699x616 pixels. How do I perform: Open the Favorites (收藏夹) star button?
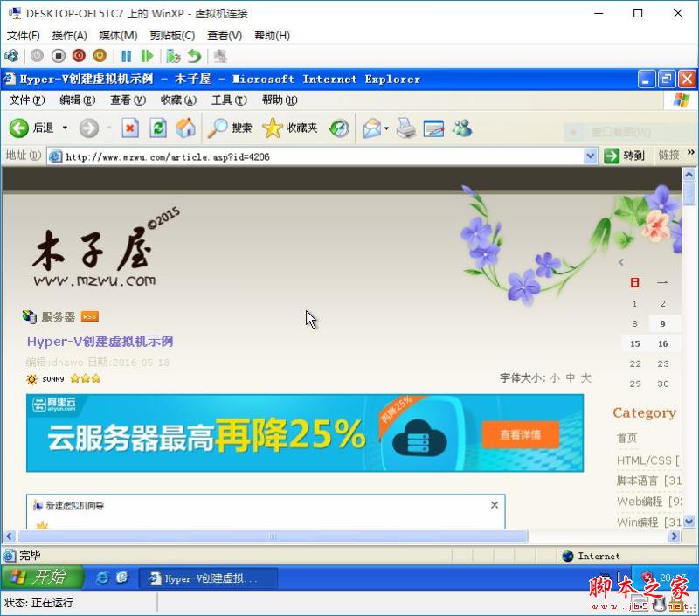(290, 128)
